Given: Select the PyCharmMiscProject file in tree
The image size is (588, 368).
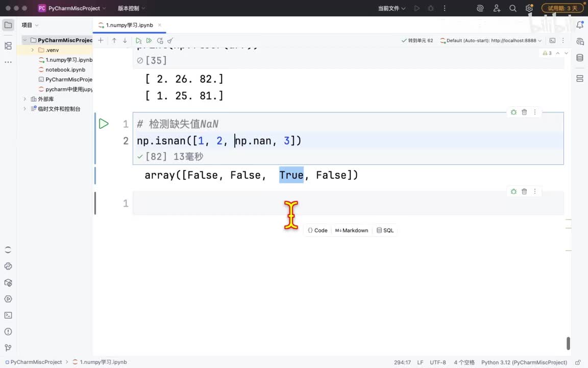Looking at the screenshot, I should pyautogui.click(x=65, y=79).
